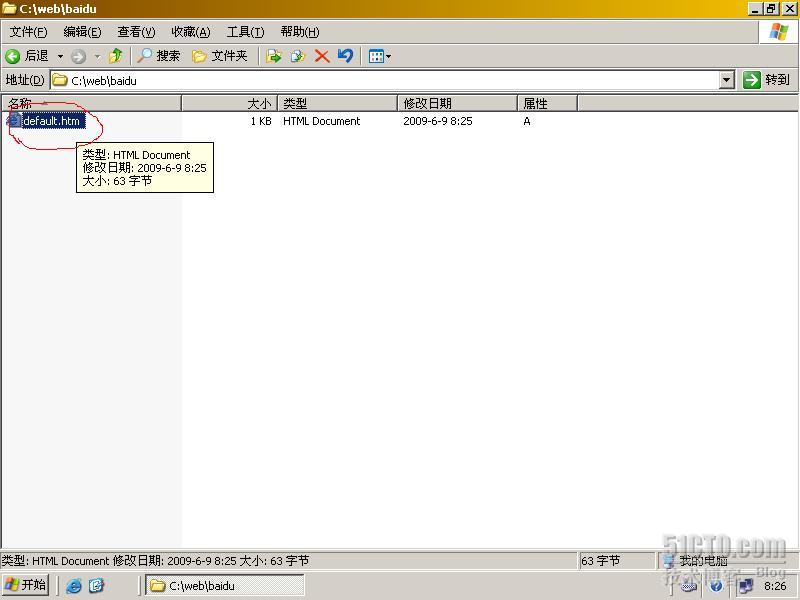
Task: Sort by 属性 column header
Action: (547, 104)
